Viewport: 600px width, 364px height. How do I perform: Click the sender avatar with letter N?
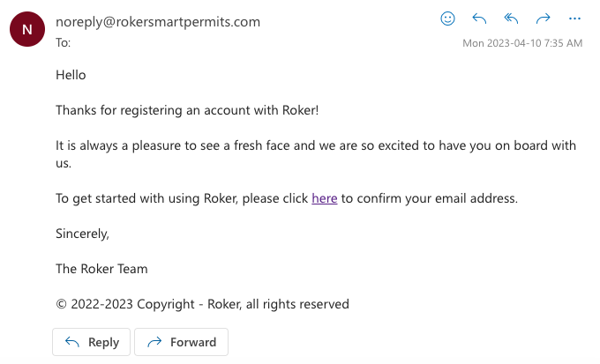(x=26, y=29)
